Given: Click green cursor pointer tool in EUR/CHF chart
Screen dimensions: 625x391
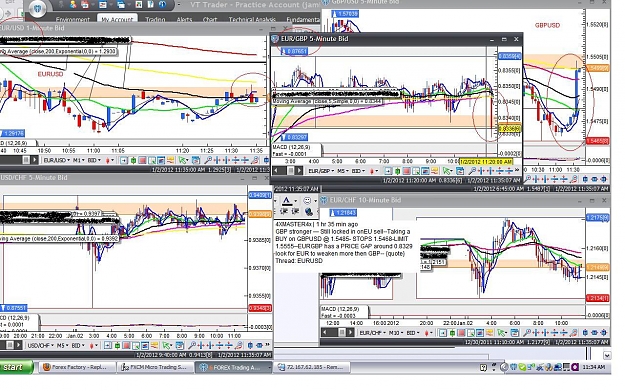Looking at the screenshot, I should coord(502,333).
